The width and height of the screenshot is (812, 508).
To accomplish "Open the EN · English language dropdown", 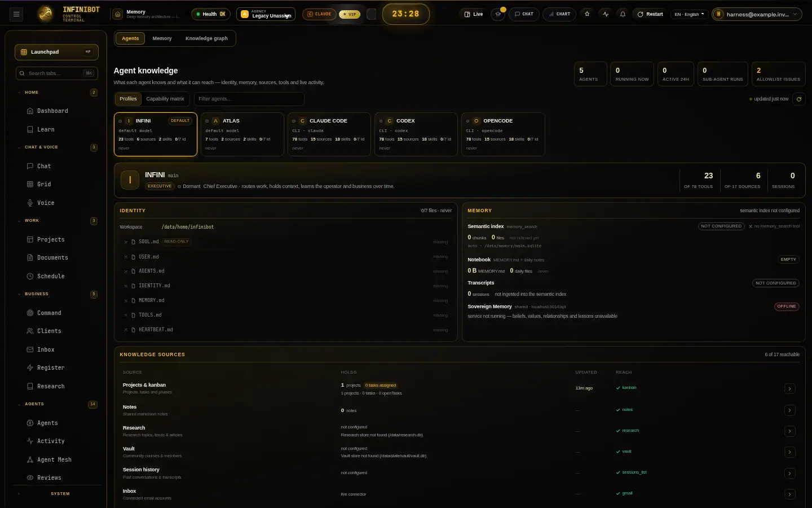I will (x=689, y=14).
